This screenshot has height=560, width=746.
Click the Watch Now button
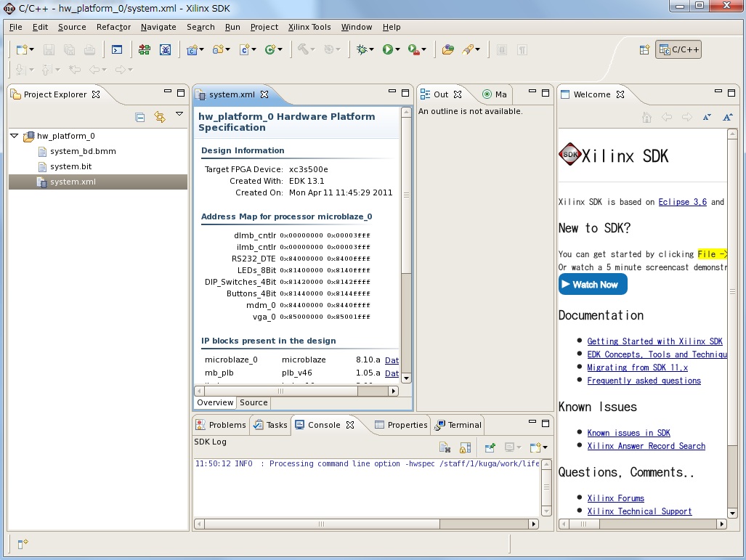593,285
